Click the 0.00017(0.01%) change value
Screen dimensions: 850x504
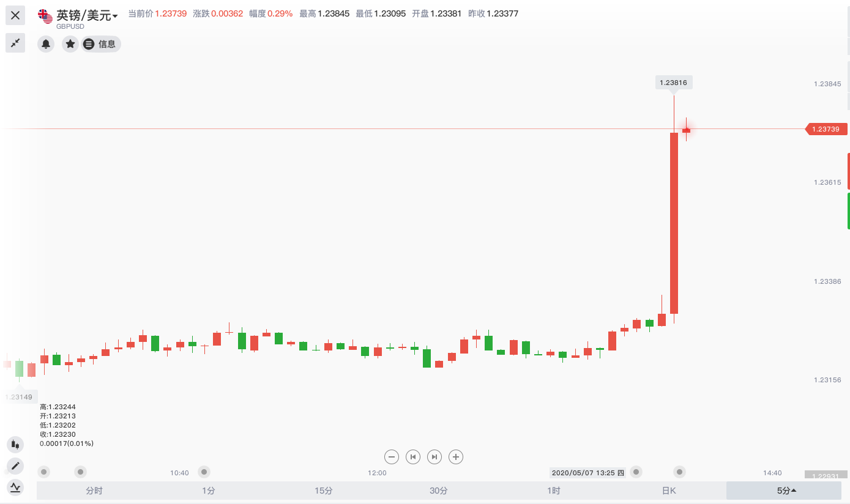67,443
